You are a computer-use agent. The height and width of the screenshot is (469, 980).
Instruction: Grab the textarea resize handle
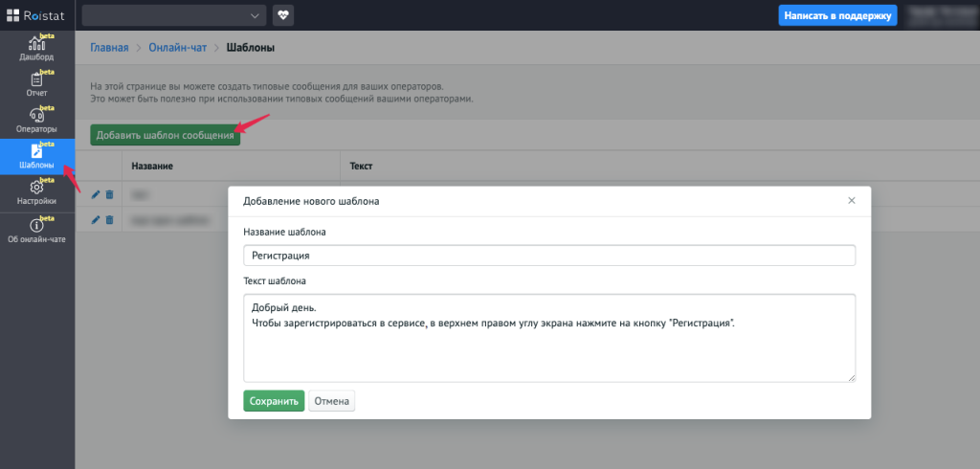tap(851, 378)
